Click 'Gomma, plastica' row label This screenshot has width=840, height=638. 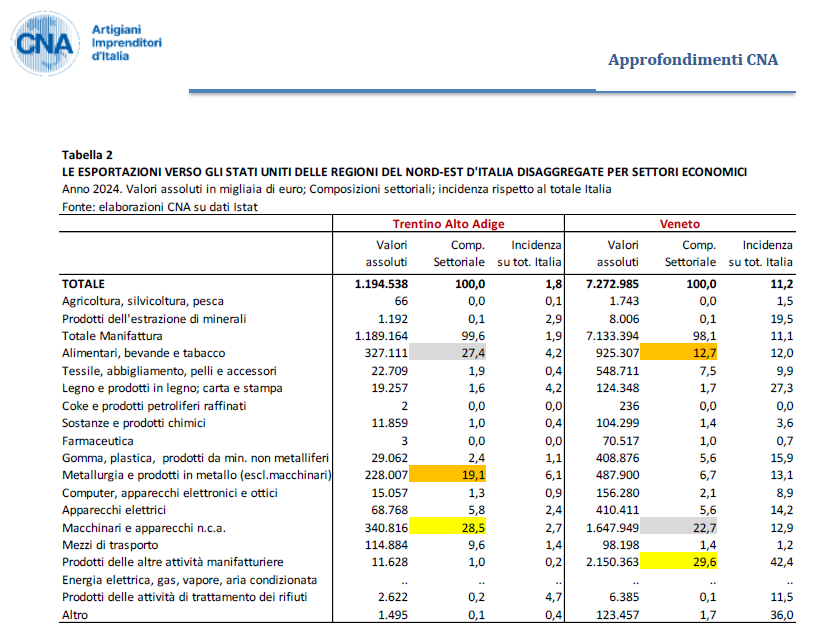(x=195, y=458)
